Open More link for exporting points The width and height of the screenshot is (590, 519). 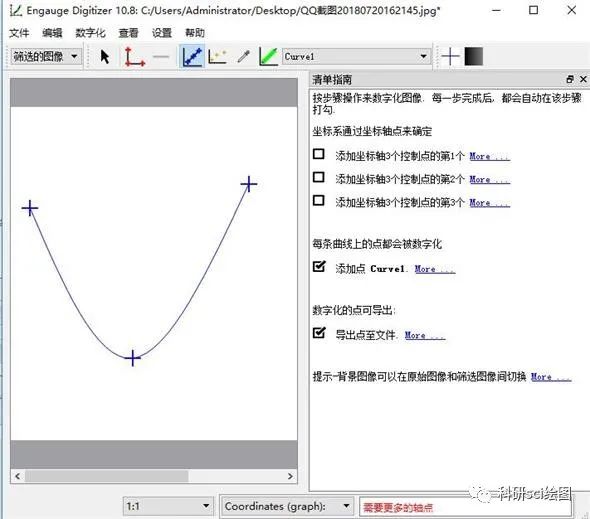click(x=425, y=335)
